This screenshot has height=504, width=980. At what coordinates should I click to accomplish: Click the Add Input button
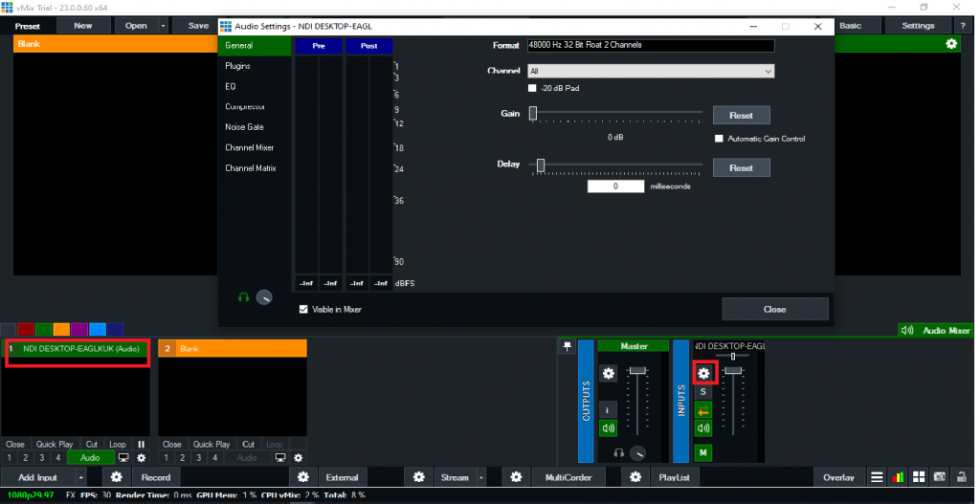38,477
